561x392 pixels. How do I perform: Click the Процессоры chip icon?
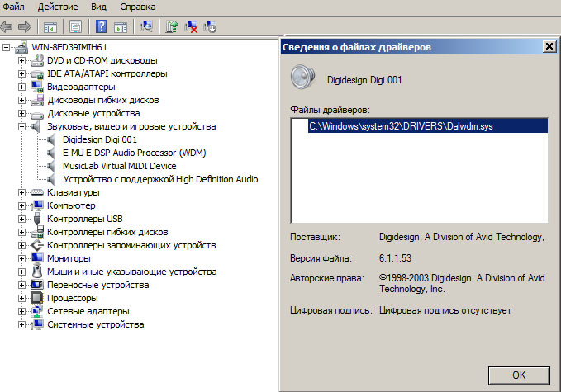coord(37,298)
